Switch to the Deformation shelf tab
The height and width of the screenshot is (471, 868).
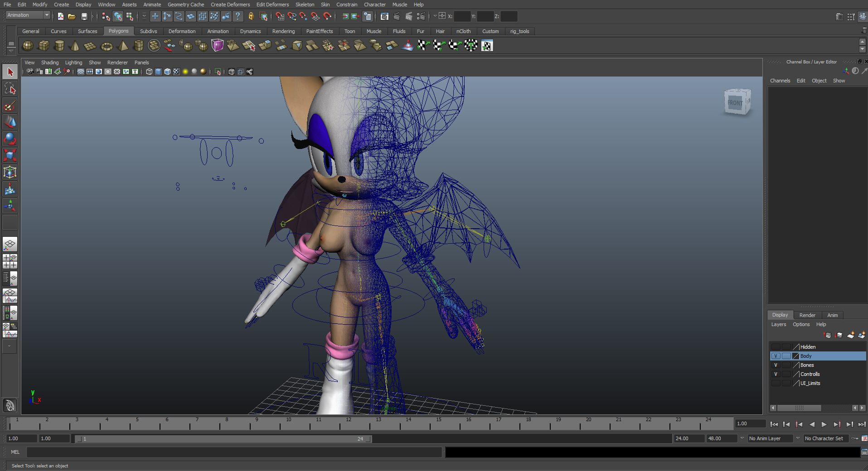coord(182,31)
